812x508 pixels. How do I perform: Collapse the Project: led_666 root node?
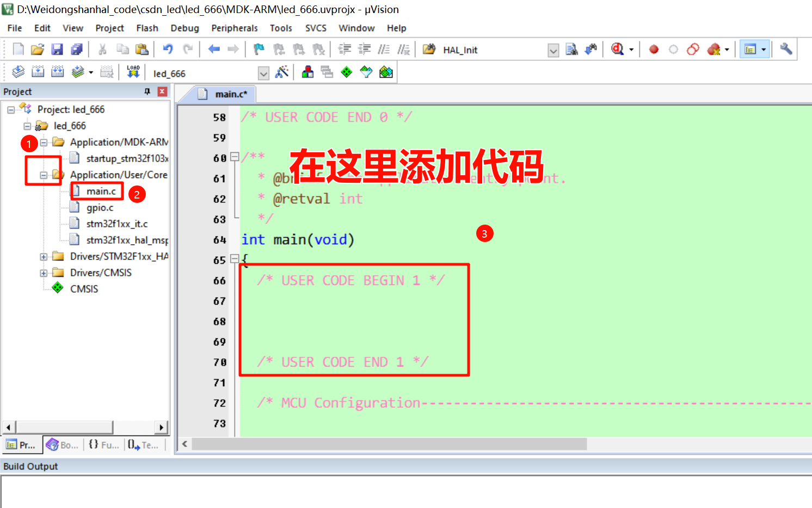(x=11, y=110)
